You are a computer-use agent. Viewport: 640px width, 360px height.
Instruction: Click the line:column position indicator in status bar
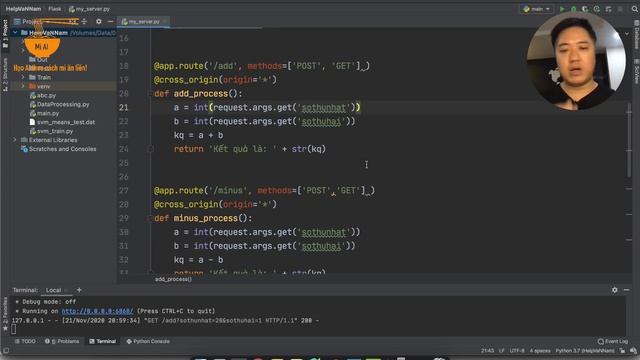pos(487,351)
